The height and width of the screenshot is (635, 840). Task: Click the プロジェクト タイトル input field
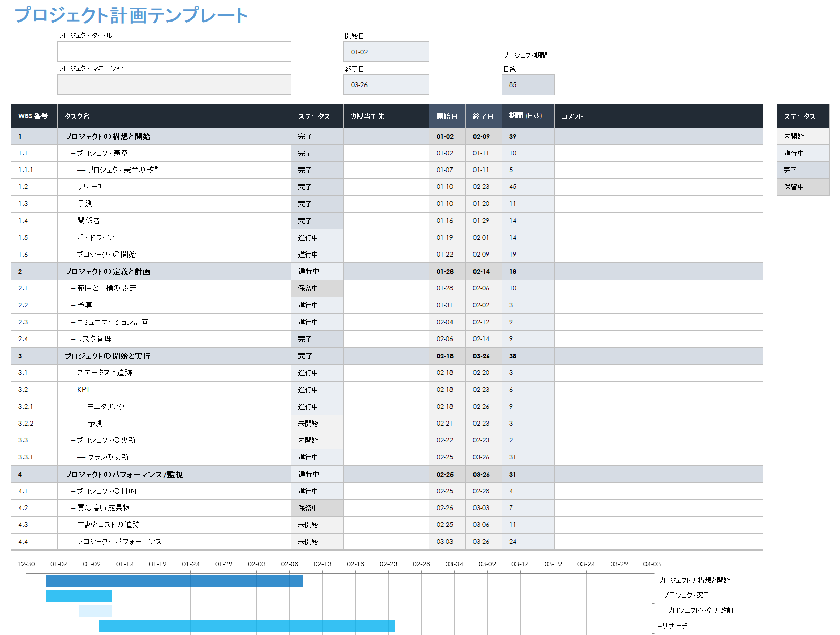(x=174, y=52)
